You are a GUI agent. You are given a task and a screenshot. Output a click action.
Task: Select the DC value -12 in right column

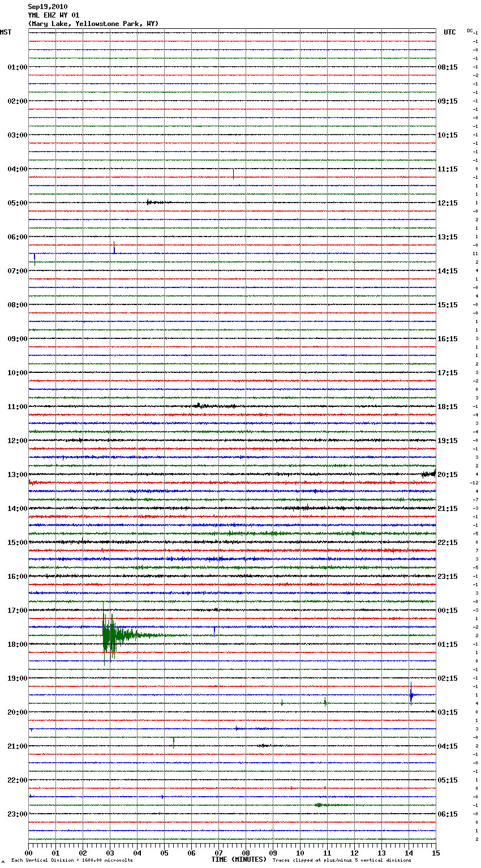click(474, 483)
